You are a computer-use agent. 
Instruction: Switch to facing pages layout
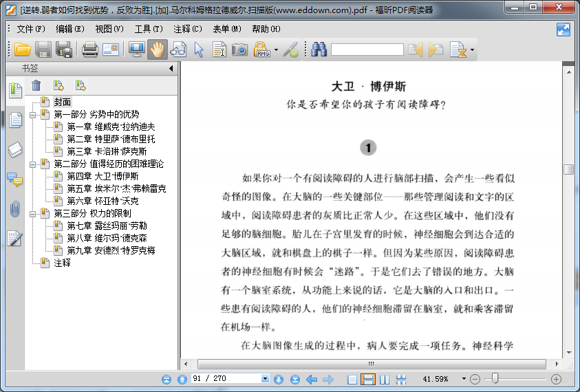coord(385,379)
